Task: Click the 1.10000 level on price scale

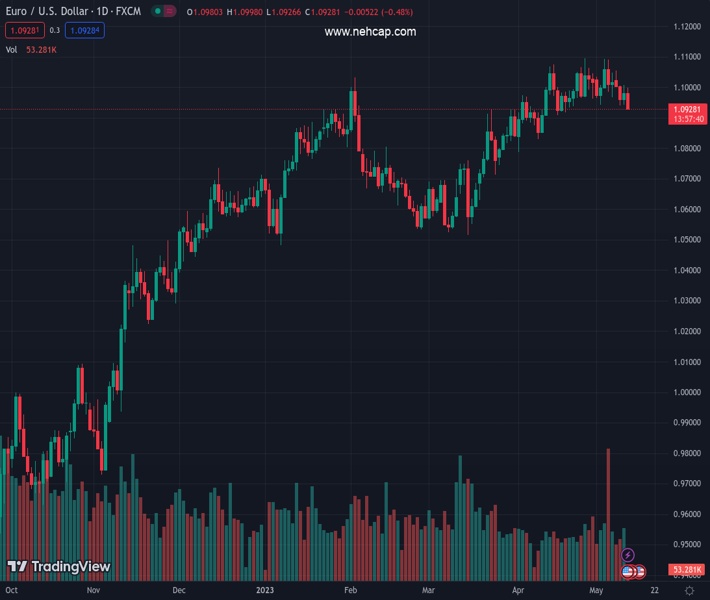Action: [x=686, y=87]
